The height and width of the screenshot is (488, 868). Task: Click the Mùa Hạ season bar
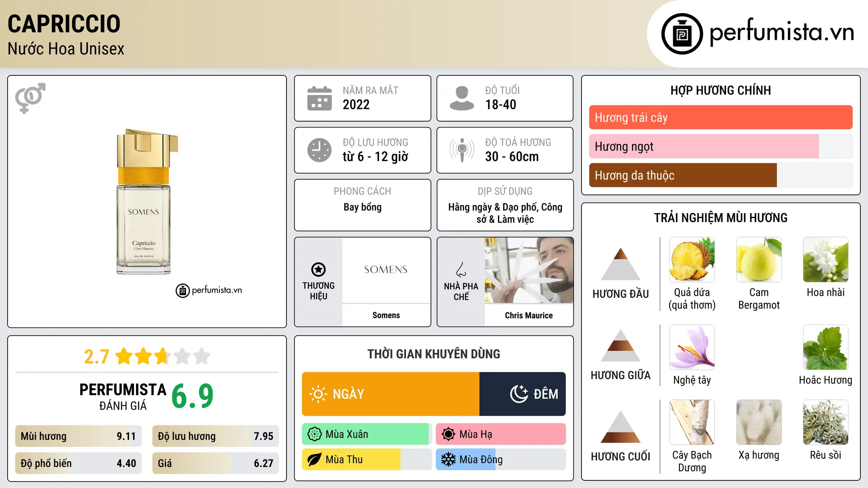(x=501, y=434)
